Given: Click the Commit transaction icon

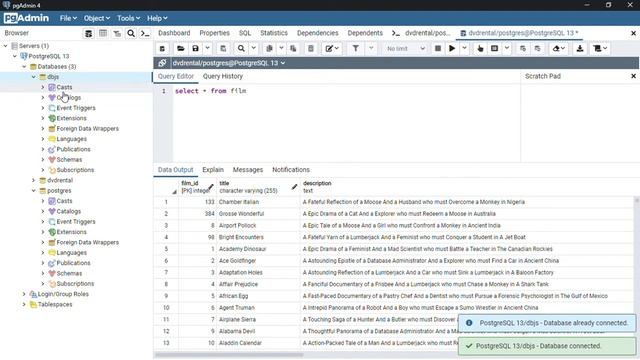Looking at the screenshot, I should click(523, 49).
